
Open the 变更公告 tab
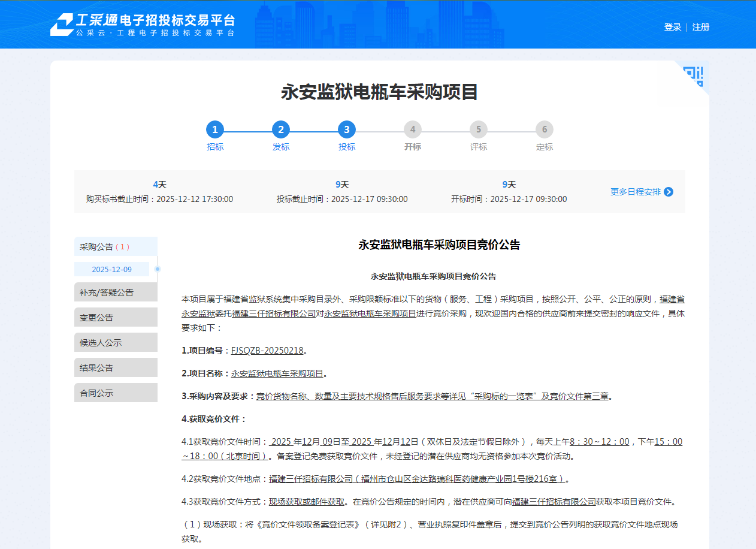116,318
